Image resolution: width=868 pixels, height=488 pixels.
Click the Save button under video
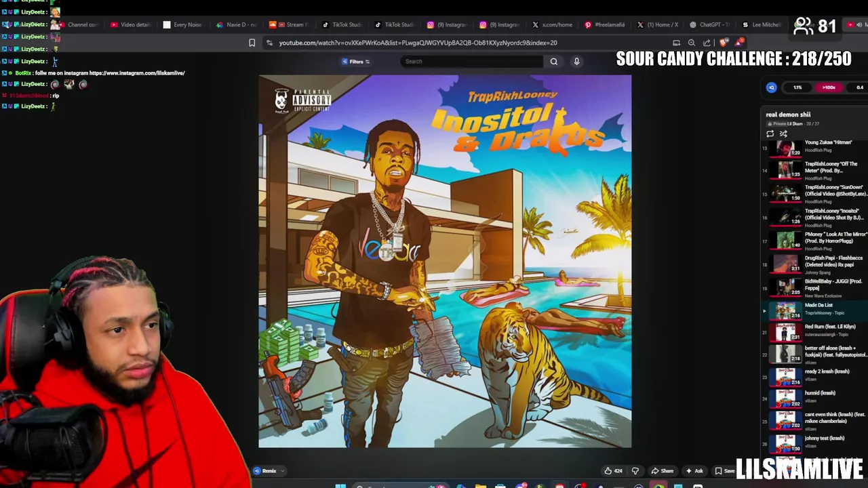[725, 471]
